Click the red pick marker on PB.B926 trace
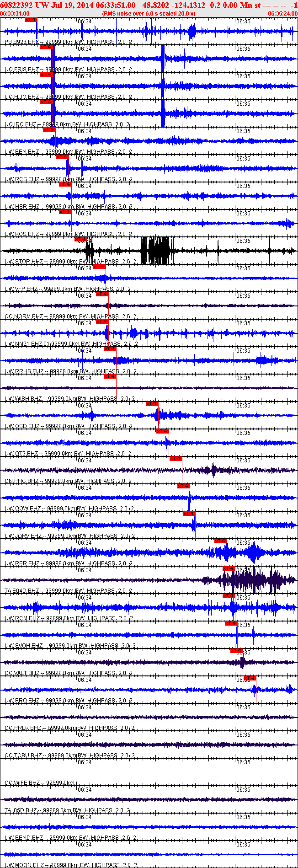The image size is (298, 868). [30, 20]
